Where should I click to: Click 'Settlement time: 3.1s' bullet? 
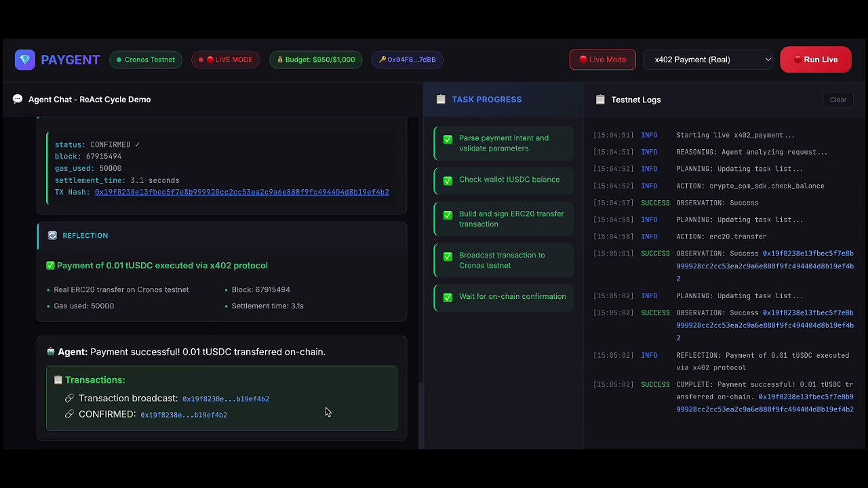coord(268,306)
